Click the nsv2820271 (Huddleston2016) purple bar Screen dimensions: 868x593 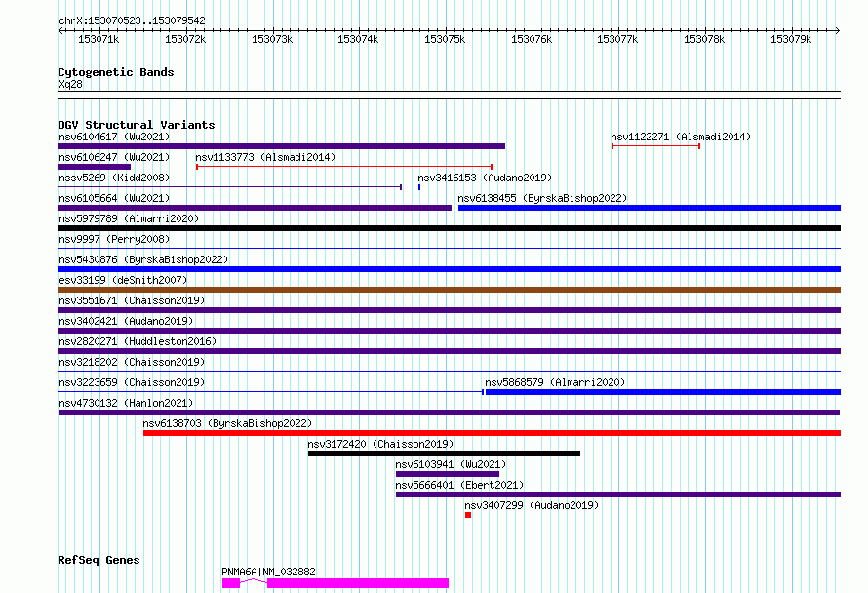click(449, 351)
